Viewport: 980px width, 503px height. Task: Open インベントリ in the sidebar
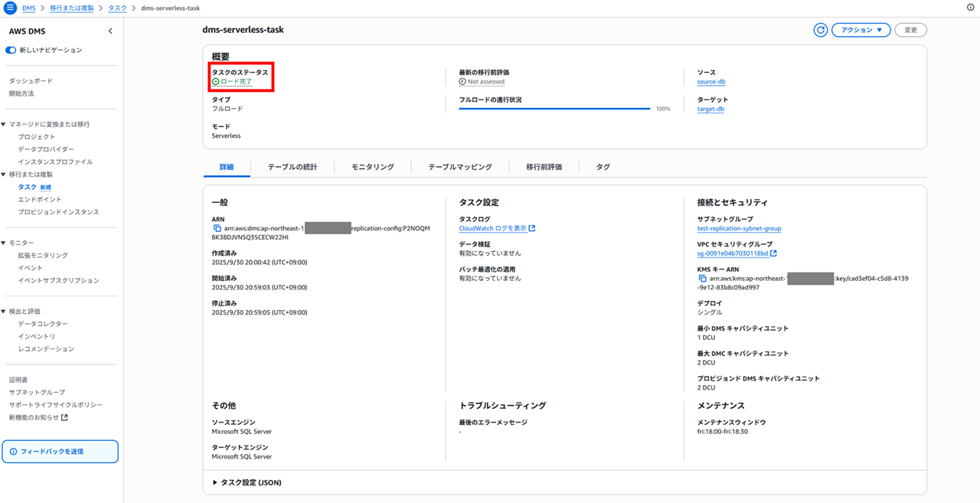(x=37, y=336)
